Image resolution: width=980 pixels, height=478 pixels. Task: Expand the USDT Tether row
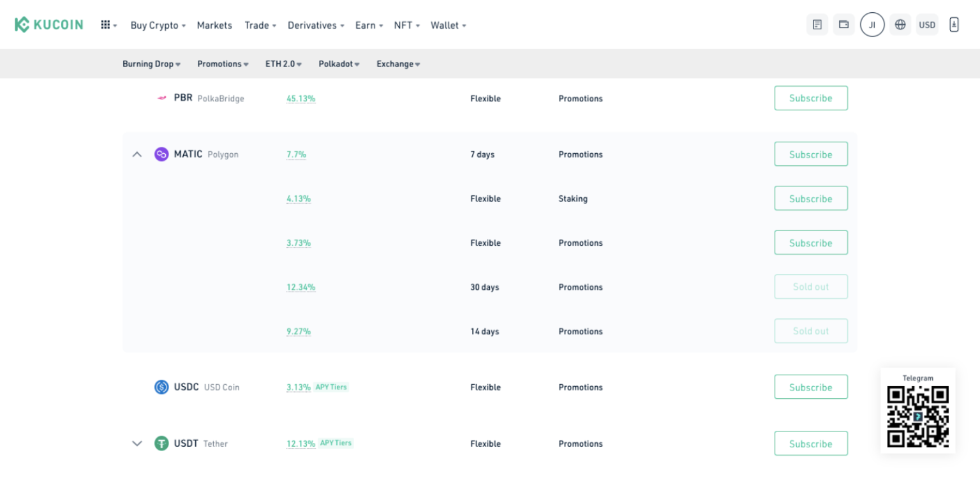pos(137,443)
